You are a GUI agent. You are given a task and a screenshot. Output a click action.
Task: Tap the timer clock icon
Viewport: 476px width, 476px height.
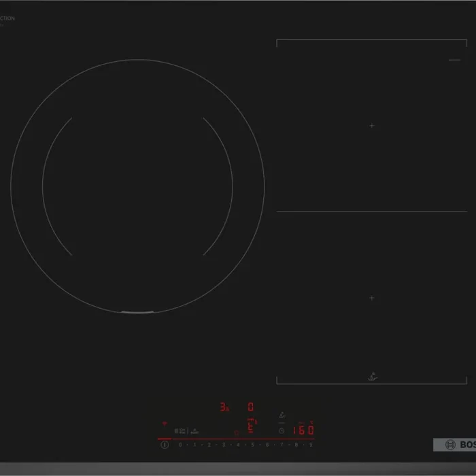point(281,430)
